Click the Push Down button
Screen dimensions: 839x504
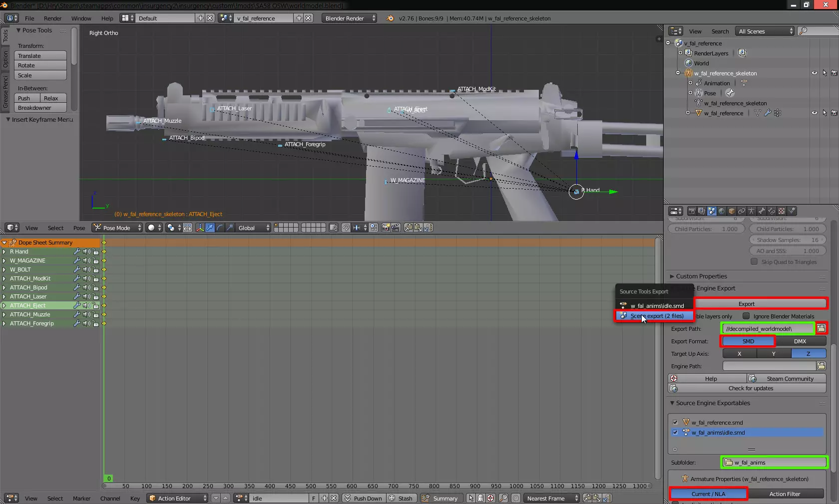(363, 498)
